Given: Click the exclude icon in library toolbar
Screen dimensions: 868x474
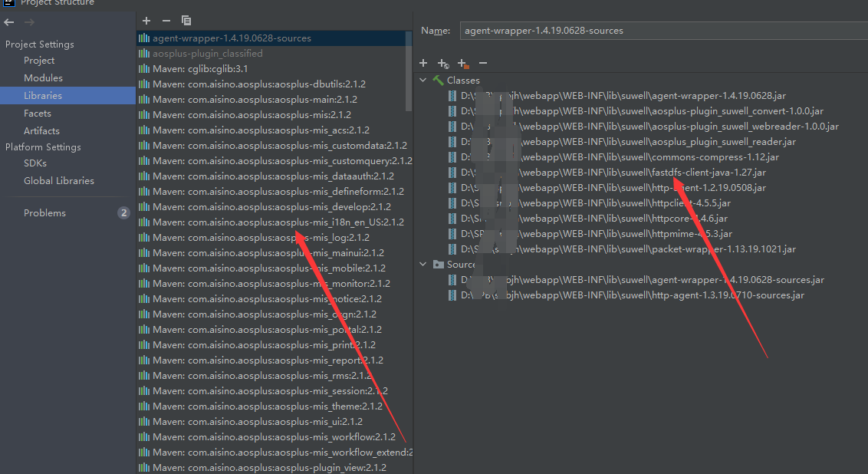Looking at the screenshot, I should tap(463, 64).
